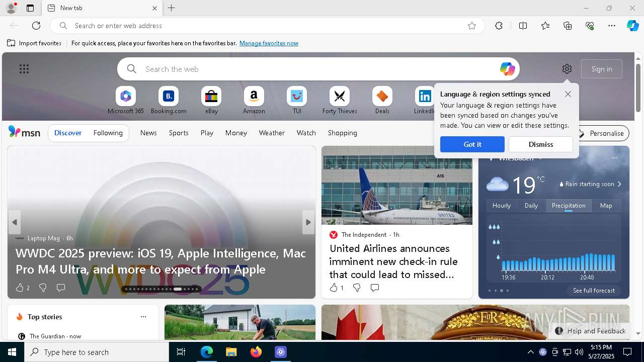This screenshot has height=362, width=644.
Task: Open the News section
Action: pos(148,133)
